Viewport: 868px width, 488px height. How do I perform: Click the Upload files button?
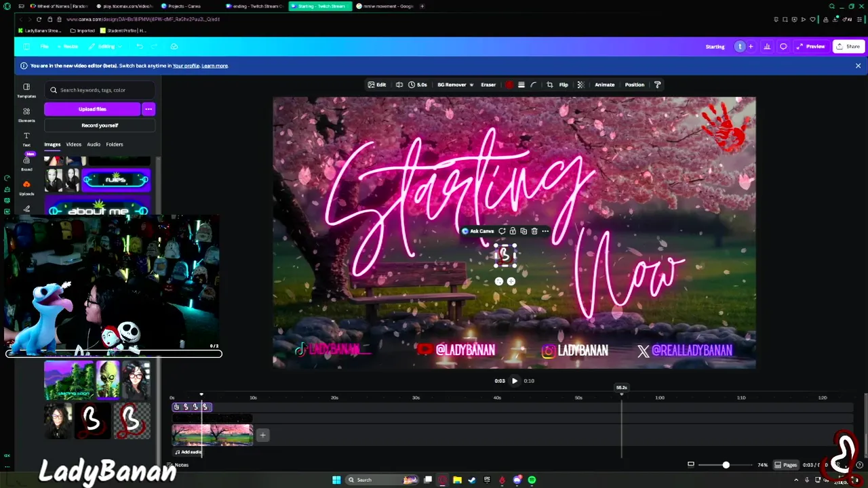pos(92,109)
